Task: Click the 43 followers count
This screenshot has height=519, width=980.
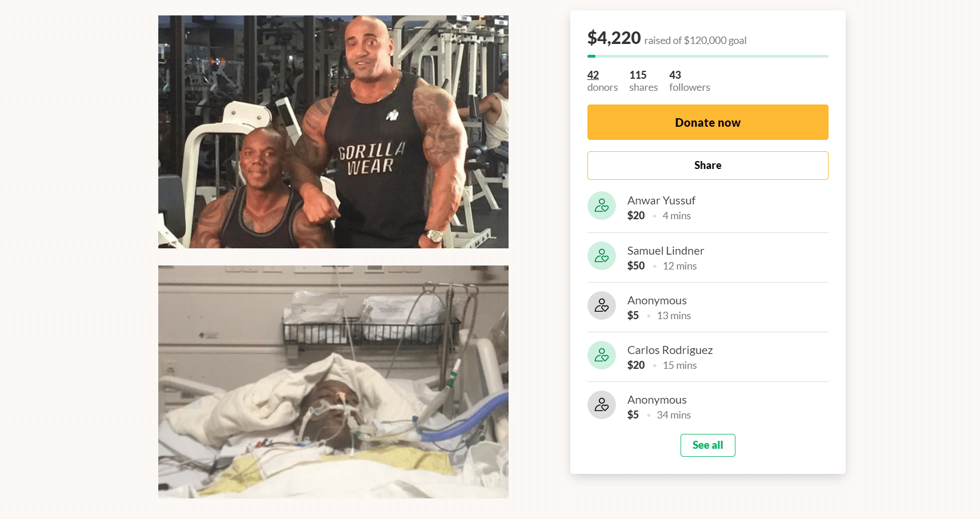Action: pyautogui.click(x=690, y=81)
